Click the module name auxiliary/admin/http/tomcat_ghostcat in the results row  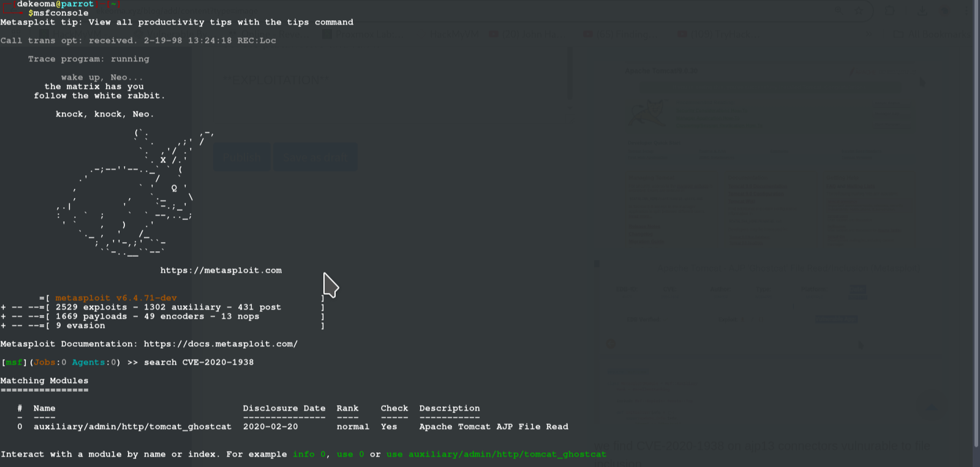[132, 427]
